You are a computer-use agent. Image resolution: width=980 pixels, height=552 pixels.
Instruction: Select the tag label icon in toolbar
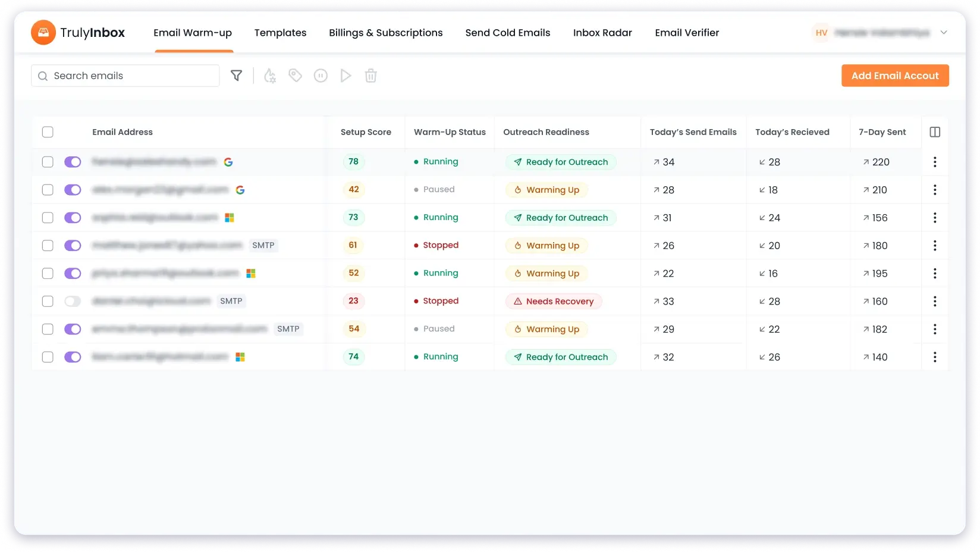(295, 76)
